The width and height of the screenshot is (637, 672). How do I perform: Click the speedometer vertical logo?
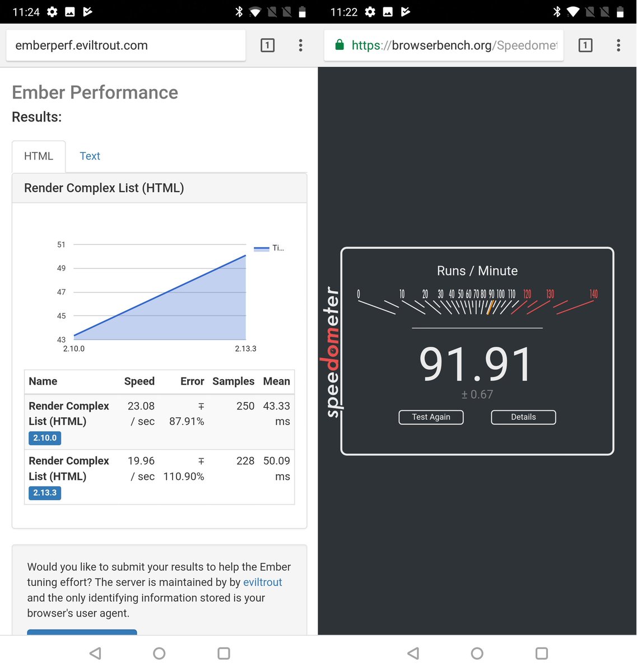coord(332,353)
